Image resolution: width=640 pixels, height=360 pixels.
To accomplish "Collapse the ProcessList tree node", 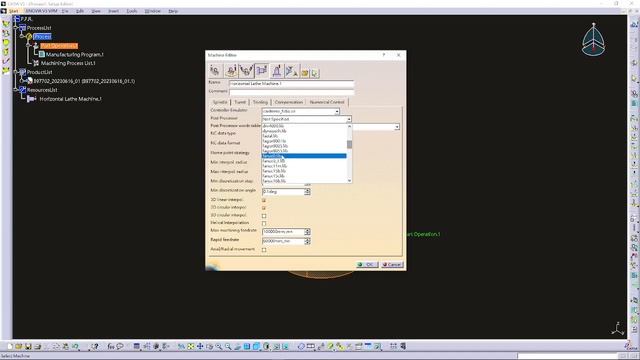I will (x=16, y=28).
